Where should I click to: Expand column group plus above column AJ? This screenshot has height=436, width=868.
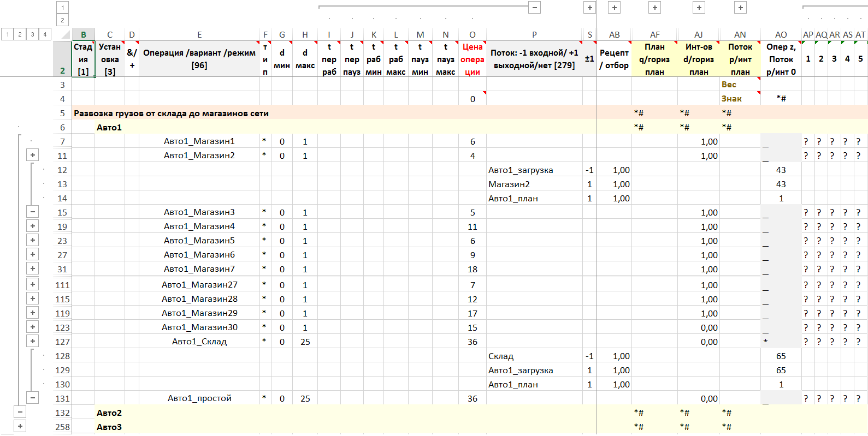699,8
